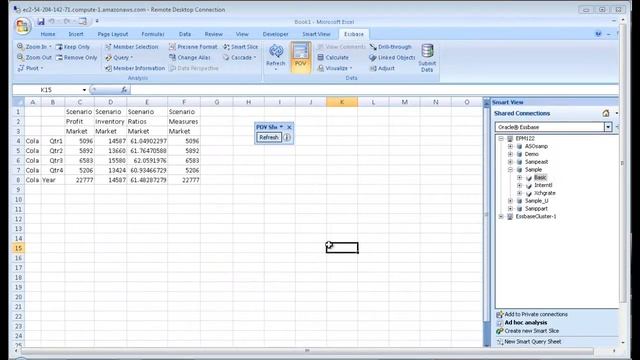Click the Smart View panel home icon
The image size is (640, 360).
(x=606, y=113)
